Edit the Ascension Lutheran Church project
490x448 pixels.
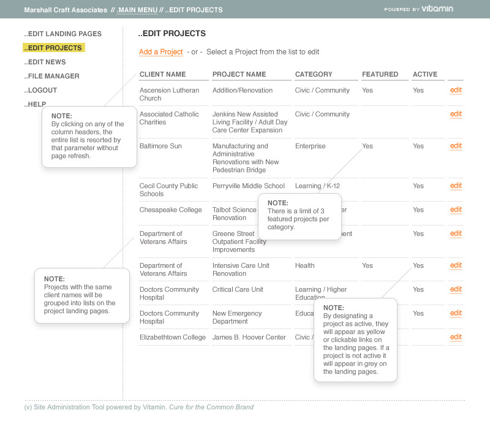[456, 90]
